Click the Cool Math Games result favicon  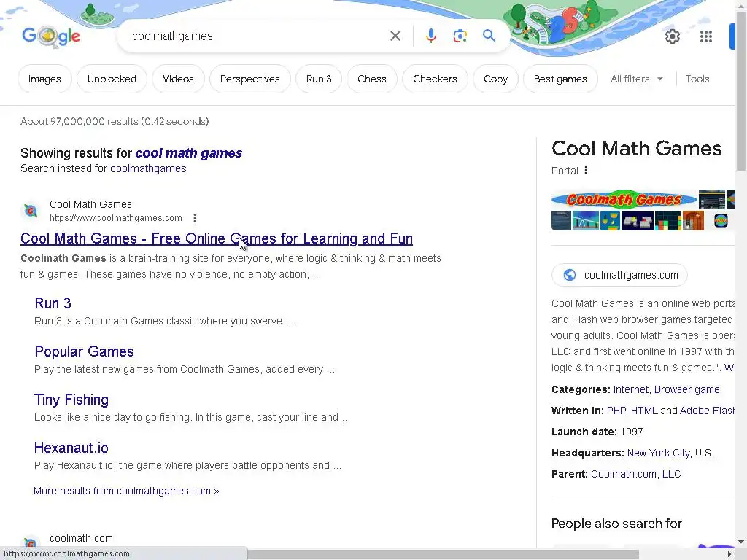pyautogui.click(x=31, y=211)
